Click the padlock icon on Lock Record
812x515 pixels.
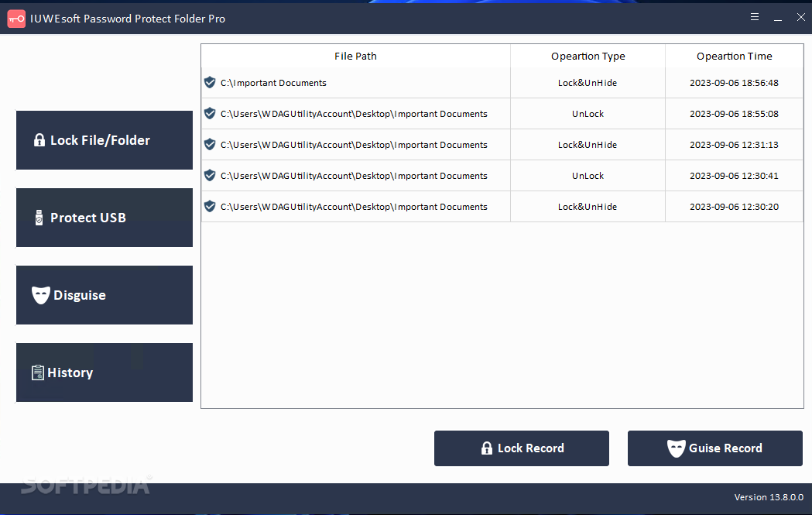487,448
